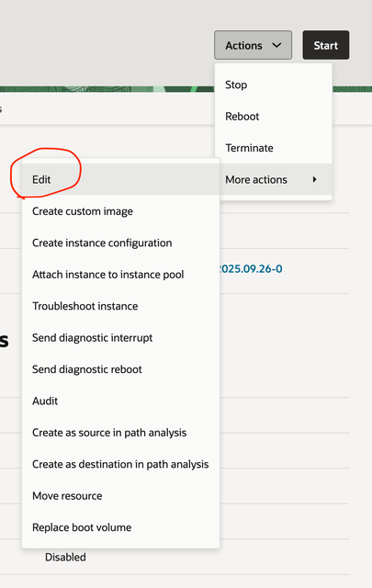Open the Actions dropdown button

tap(253, 45)
